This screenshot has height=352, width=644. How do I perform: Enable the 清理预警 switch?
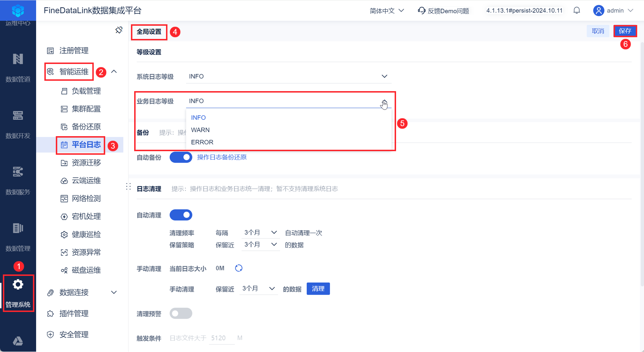tap(181, 313)
